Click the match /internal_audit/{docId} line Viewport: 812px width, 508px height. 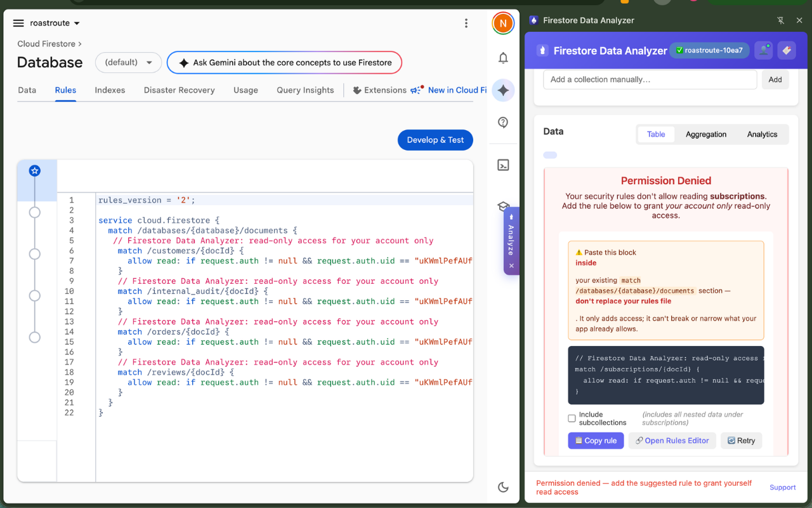point(193,291)
